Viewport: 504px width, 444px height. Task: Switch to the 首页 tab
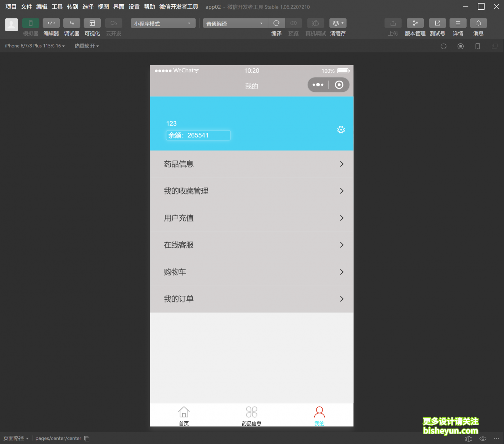coord(184,416)
